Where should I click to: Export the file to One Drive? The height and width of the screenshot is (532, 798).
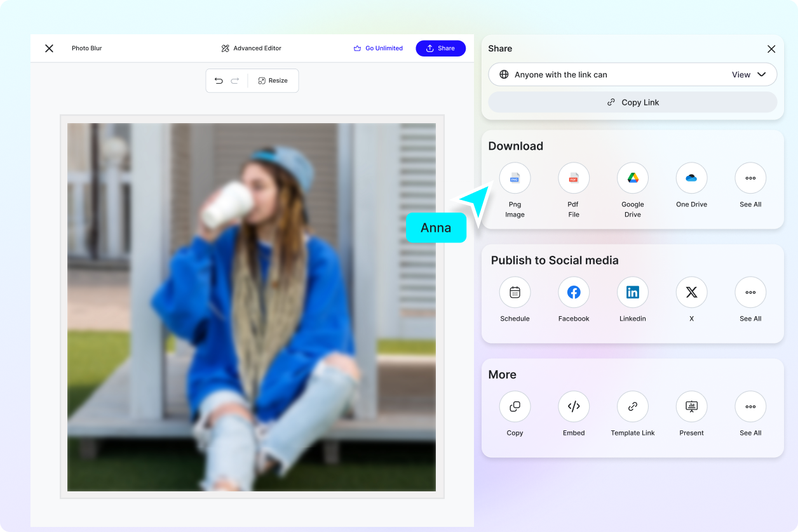(x=691, y=178)
